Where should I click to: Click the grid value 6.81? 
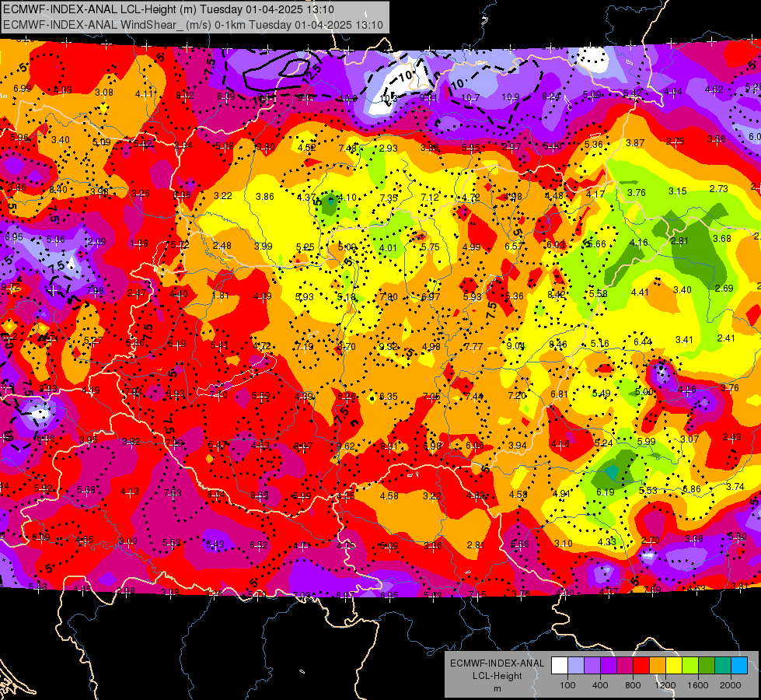[x=559, y=394]
